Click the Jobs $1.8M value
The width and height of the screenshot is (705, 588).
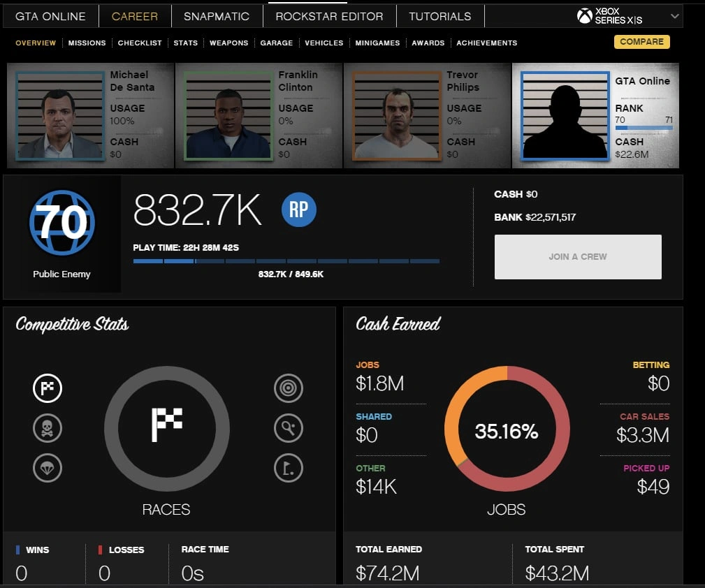[x=379, y=383]
